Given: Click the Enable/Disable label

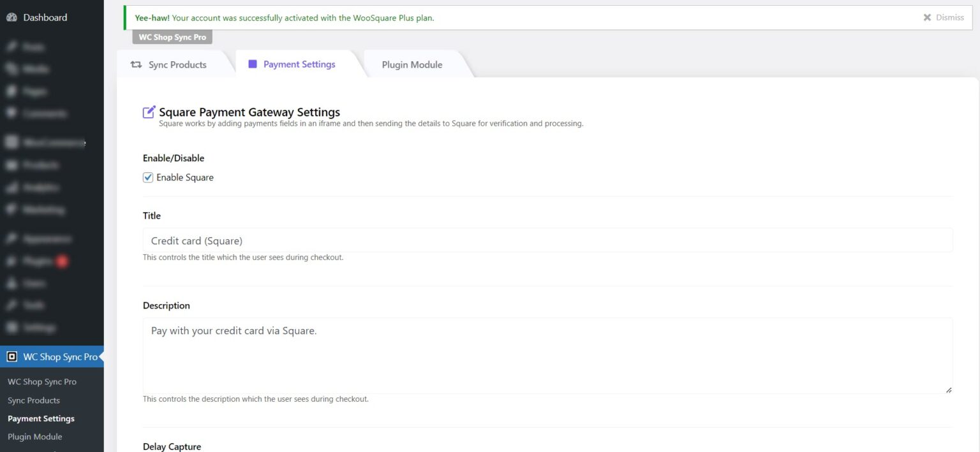Looking at the screenshot, I should 174,157.
